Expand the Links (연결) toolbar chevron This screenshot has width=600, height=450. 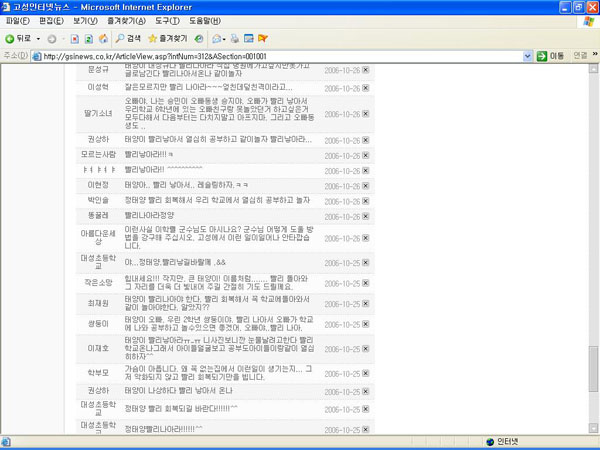coord(593,56)
